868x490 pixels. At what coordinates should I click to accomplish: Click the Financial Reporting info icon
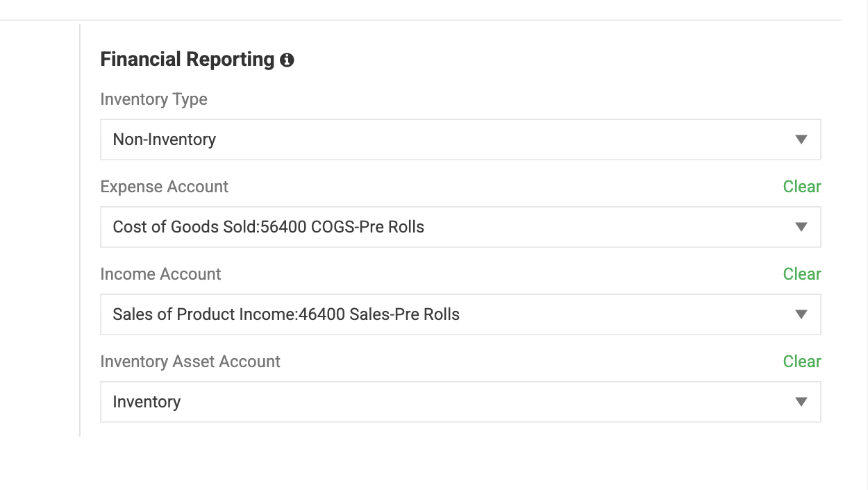click(x=287, y=60)
